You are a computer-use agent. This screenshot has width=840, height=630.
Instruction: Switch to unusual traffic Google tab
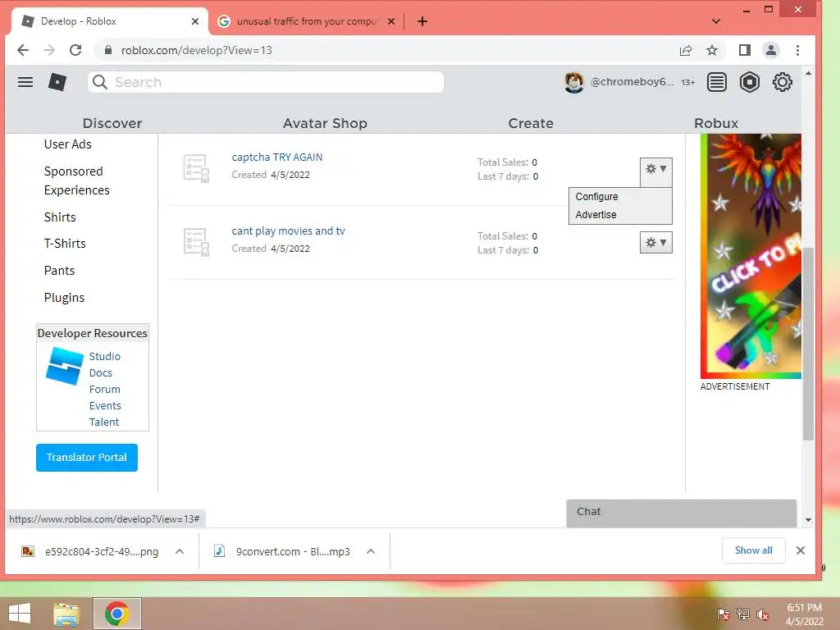(307, 21)
